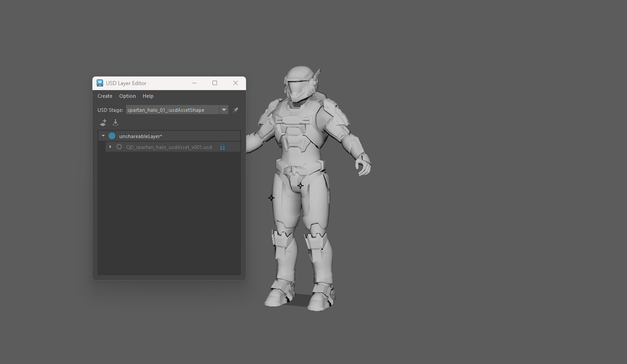Open the Help menu
The image size is (627, 364).
point(148,96)
